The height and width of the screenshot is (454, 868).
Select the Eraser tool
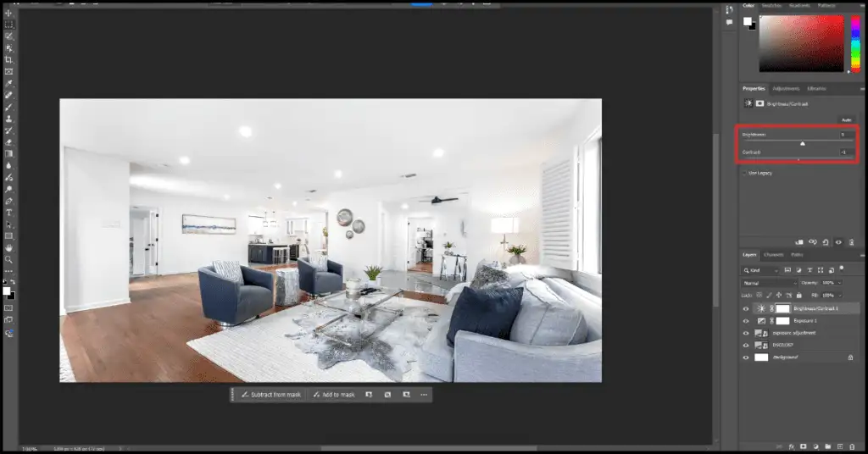[8, 142]
